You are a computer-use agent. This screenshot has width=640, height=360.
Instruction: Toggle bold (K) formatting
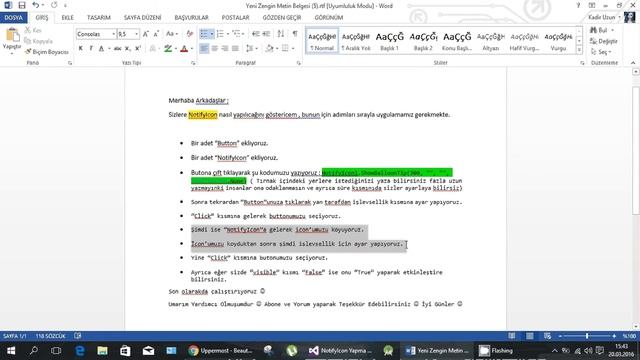(80, 49)
